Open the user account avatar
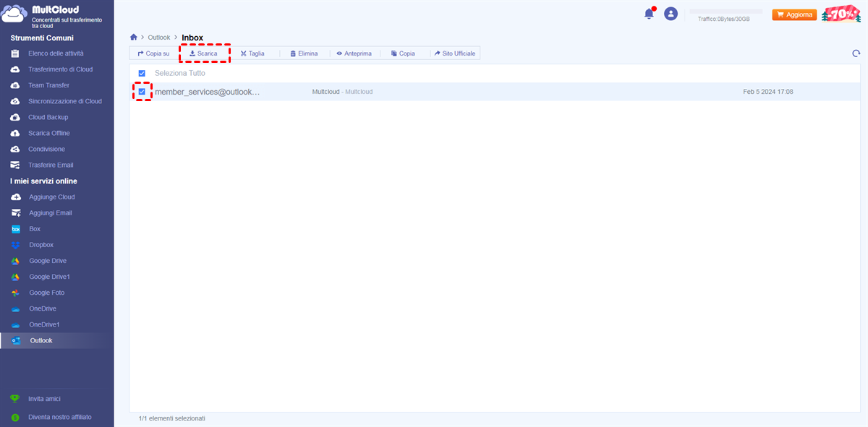Image resolution: width=868 pixels, height=427 pixels. click(x=671, y=14)
